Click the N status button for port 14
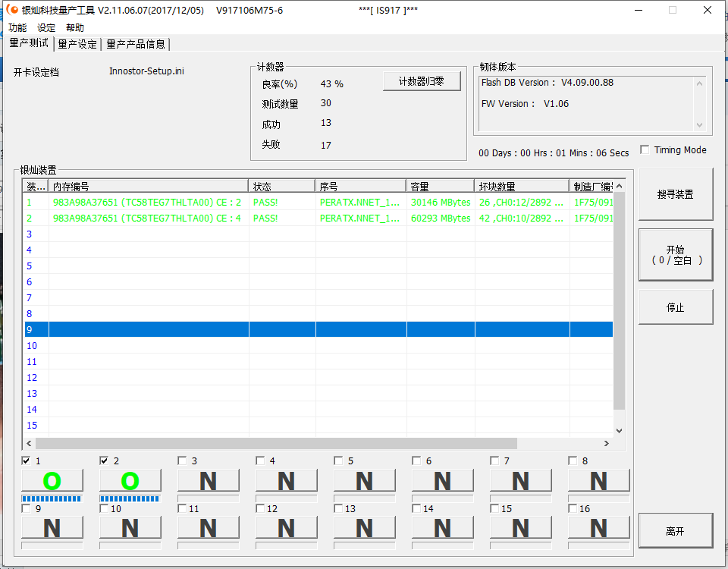728x569 pixels. pyautogui.click(x=442, y=528)
